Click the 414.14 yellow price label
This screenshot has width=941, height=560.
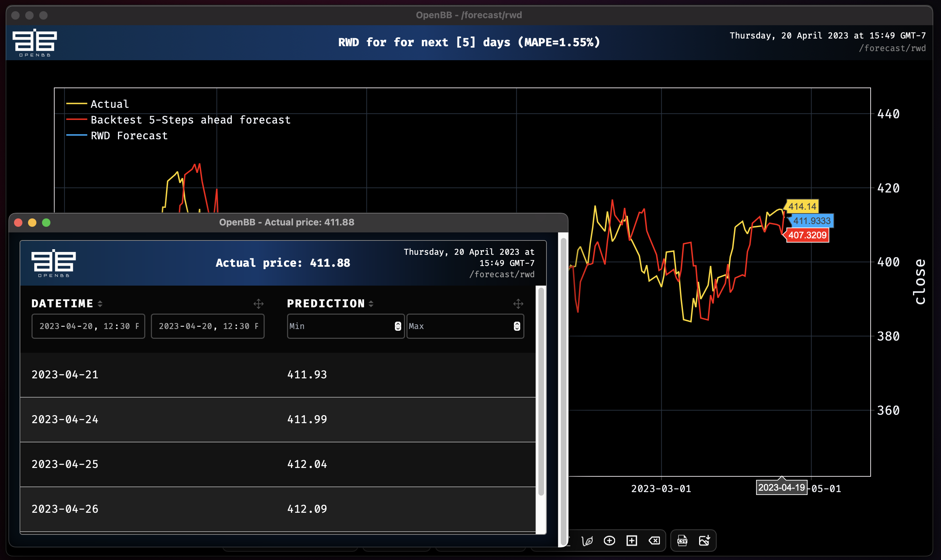802,206
